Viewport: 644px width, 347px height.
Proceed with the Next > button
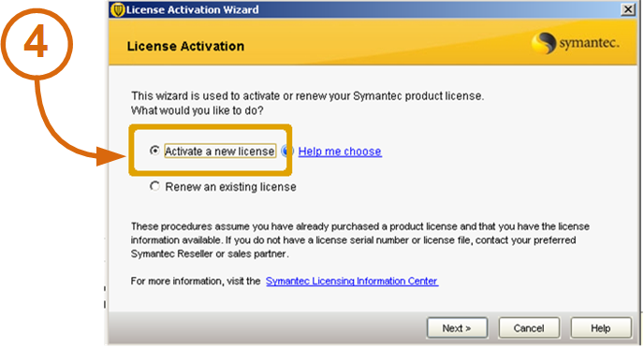click(457, 328)
